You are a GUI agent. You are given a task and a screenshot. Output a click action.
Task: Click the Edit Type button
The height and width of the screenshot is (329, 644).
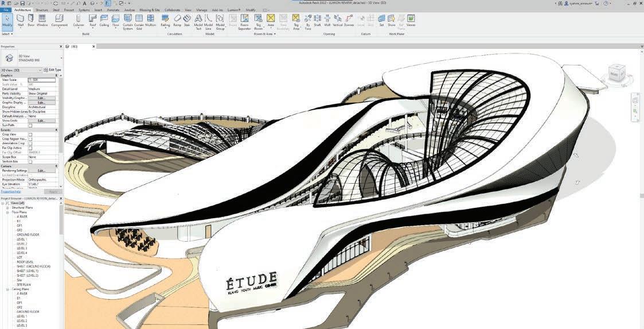pyautogui.click(x=53, y=70)
